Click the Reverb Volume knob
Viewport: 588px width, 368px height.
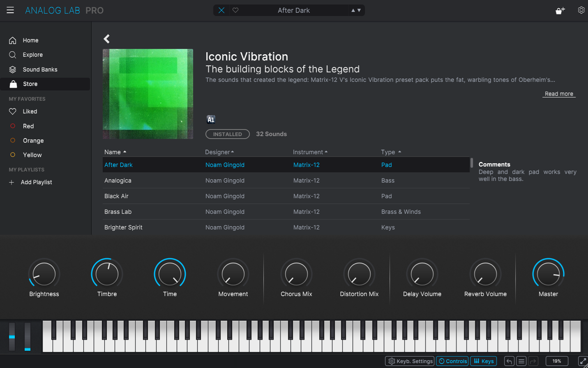click(x=485, y=274)
